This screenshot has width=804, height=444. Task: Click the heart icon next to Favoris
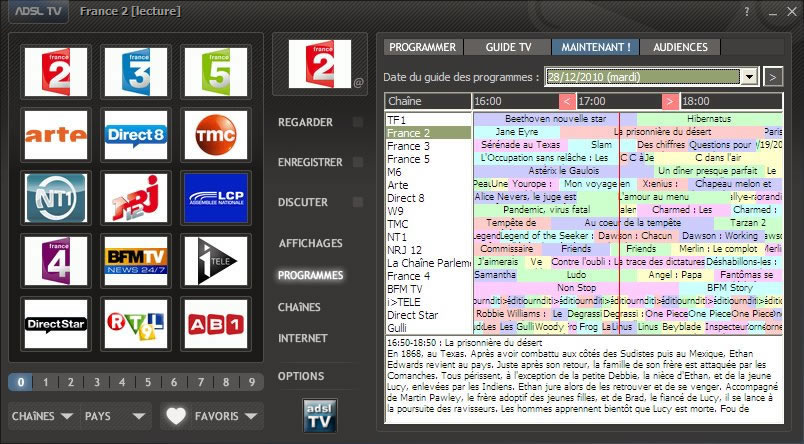(176, 416)
